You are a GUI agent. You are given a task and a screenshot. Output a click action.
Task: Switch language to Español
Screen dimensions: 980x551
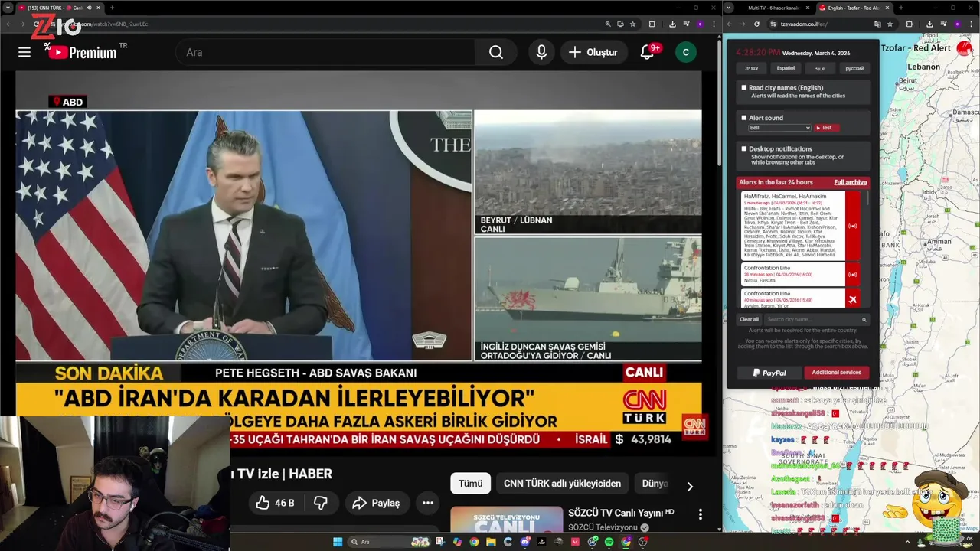[786, 68]
